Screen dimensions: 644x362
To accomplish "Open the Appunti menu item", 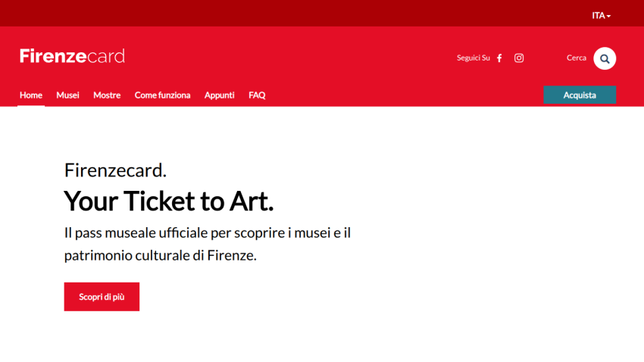I will tap(219, 95).
